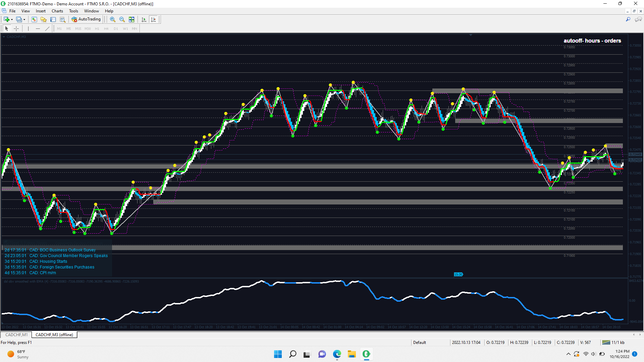Image resolution: width=644 pixels, height=362 pixels.
Task: Draw a trendline with diagonal line tool
Action: (47, 29)
